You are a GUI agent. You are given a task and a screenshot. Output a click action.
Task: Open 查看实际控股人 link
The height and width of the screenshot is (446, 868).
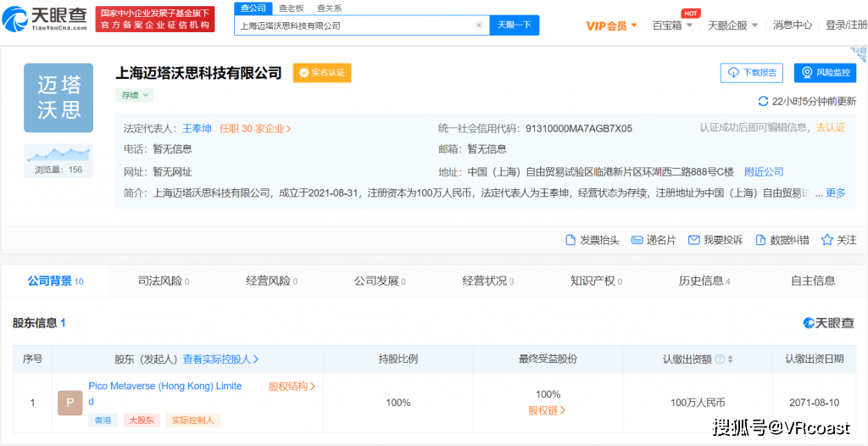(221, 359)
